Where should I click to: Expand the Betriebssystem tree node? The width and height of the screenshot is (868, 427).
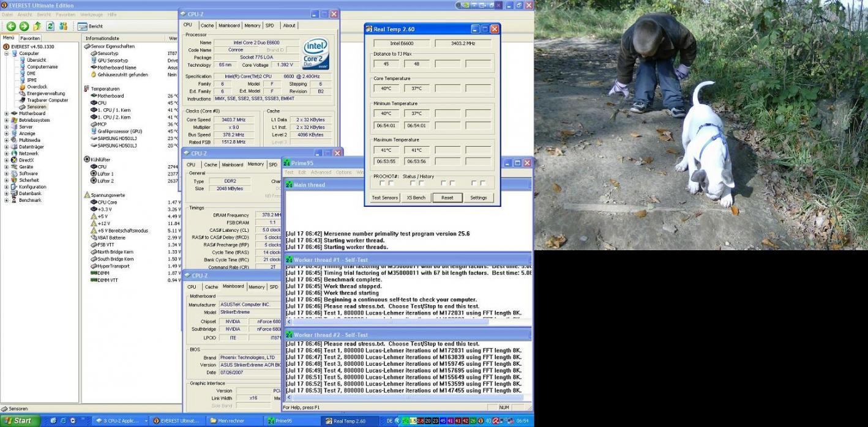6,120
